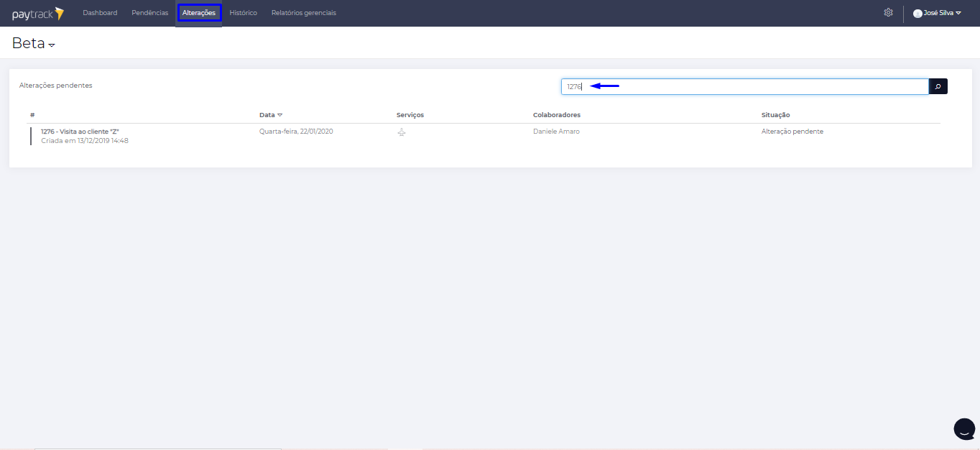
Task: Open trip 1276 - Visita ao cliente "Z"
Action: tap(80, 132)
